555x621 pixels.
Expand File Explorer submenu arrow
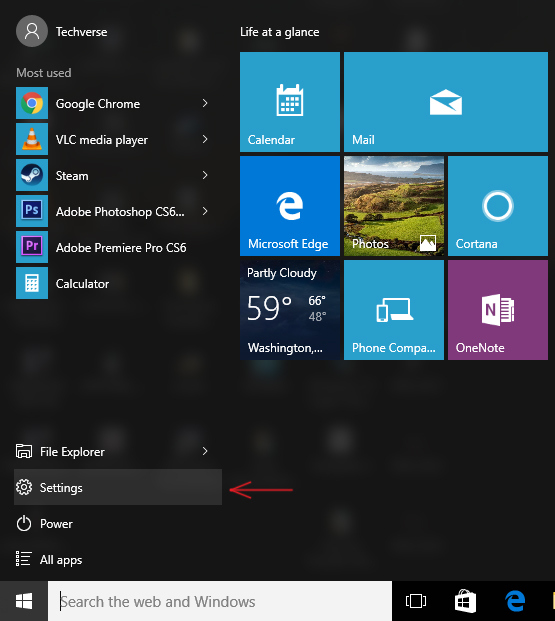pos(205,451)
